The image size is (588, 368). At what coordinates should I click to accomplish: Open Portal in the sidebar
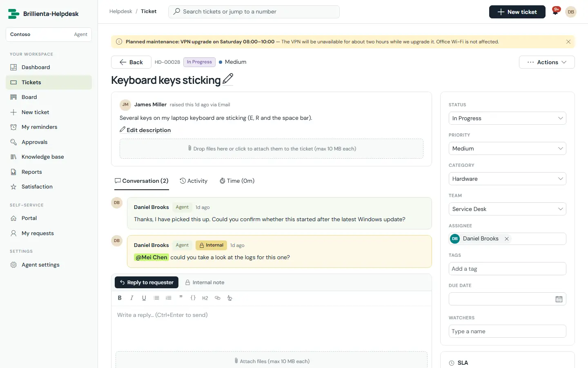click(49, 218)
